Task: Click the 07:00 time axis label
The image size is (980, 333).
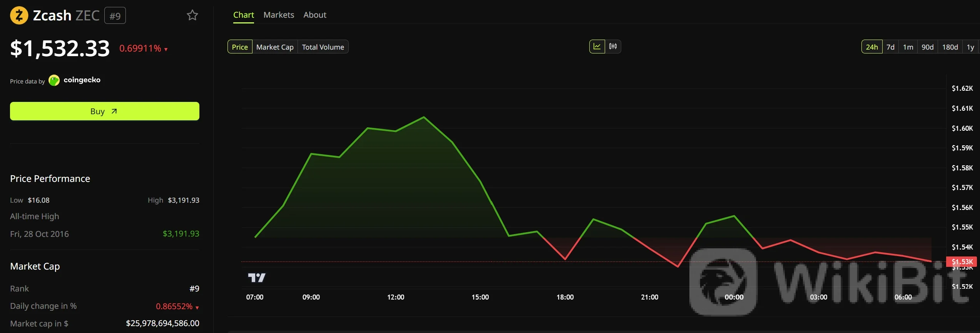Action: 255,297
